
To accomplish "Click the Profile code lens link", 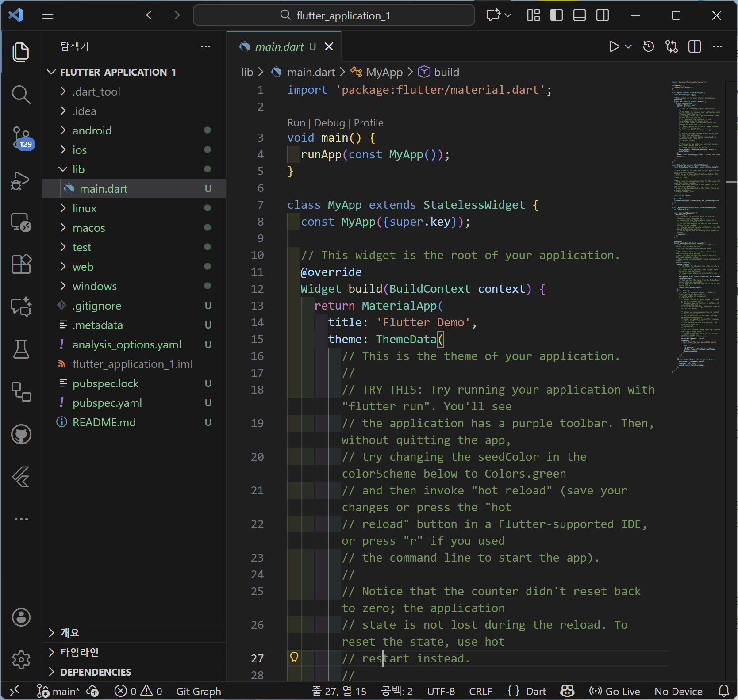I will tap(369, 123).
